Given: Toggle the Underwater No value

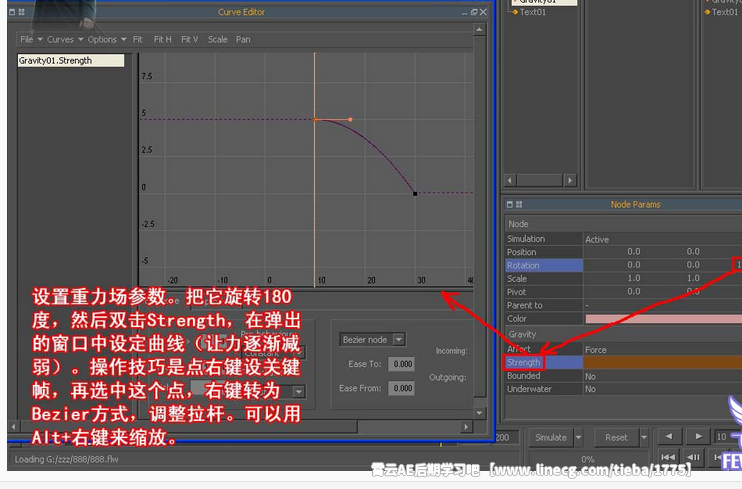Looking at the screenshot, I should (x=590, y=389).
